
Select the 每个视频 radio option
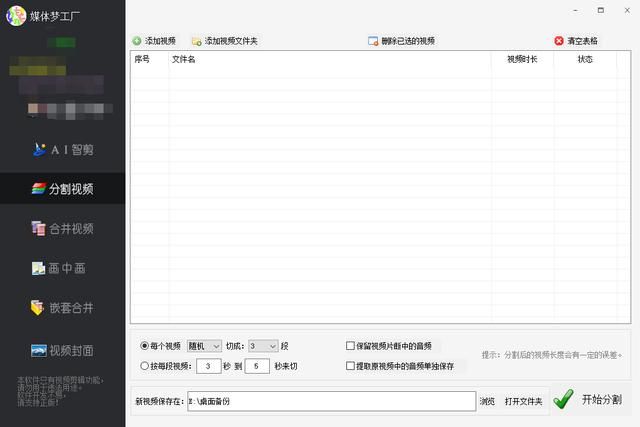click(144, 346)
